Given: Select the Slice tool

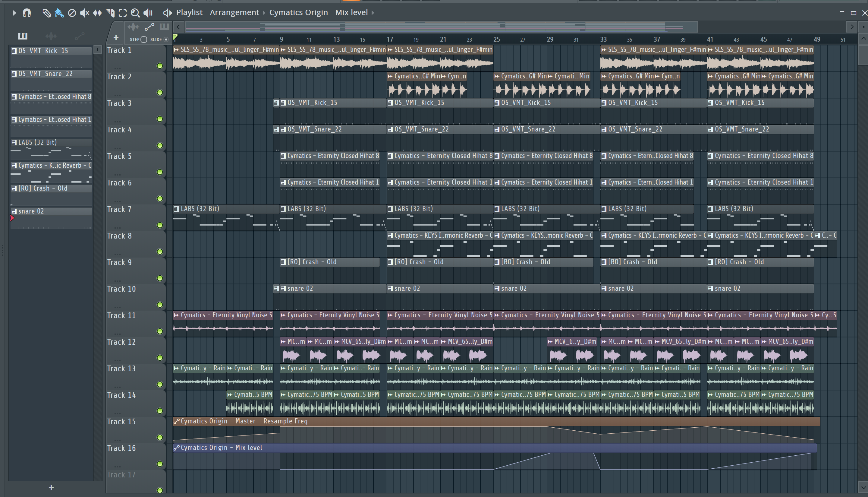Looking at the screenshot, I should 110,13.
